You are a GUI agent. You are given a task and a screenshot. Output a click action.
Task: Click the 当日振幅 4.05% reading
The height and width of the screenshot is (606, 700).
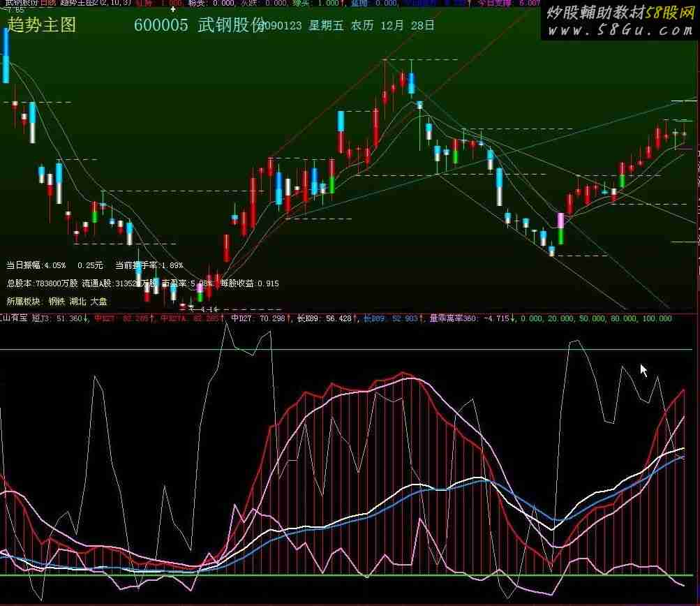tap(36, 265)
